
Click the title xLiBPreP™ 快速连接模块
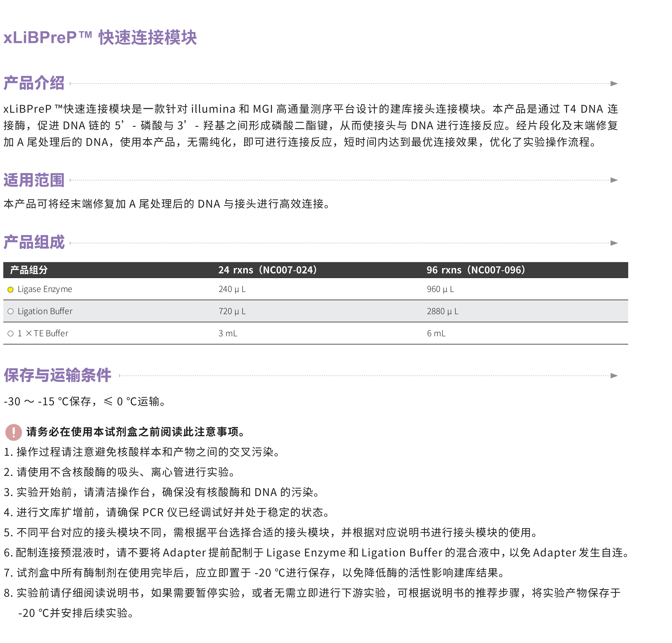point(100,37)
